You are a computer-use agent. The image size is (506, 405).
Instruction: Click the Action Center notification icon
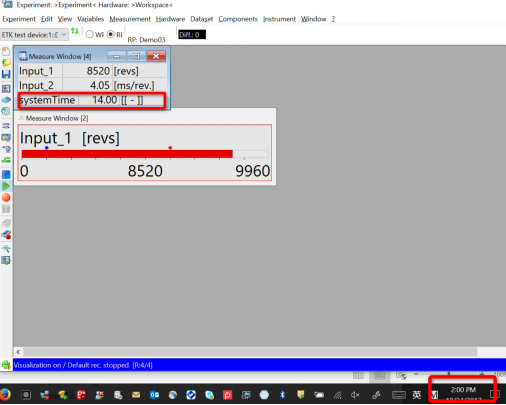coord(495,395)
